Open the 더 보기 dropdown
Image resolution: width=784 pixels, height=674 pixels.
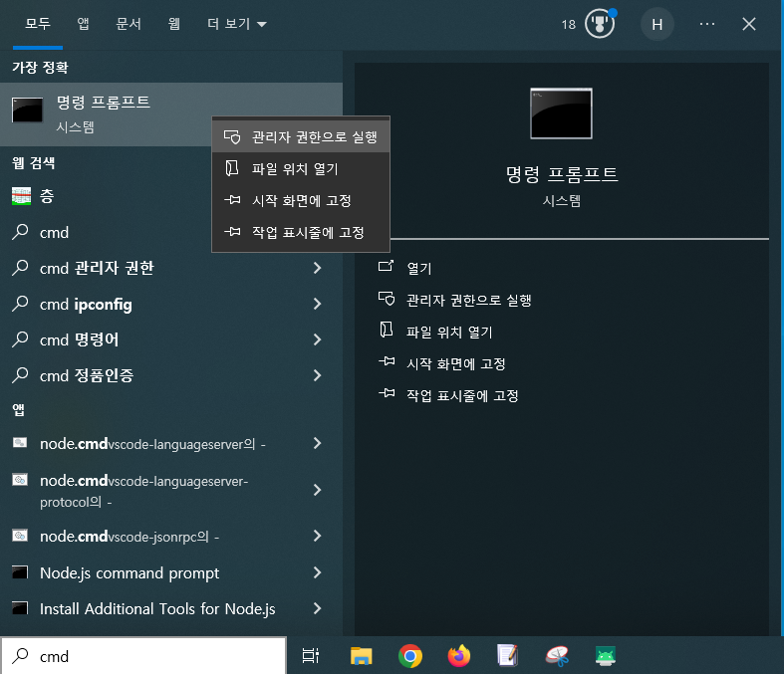(x=237, y=24)
